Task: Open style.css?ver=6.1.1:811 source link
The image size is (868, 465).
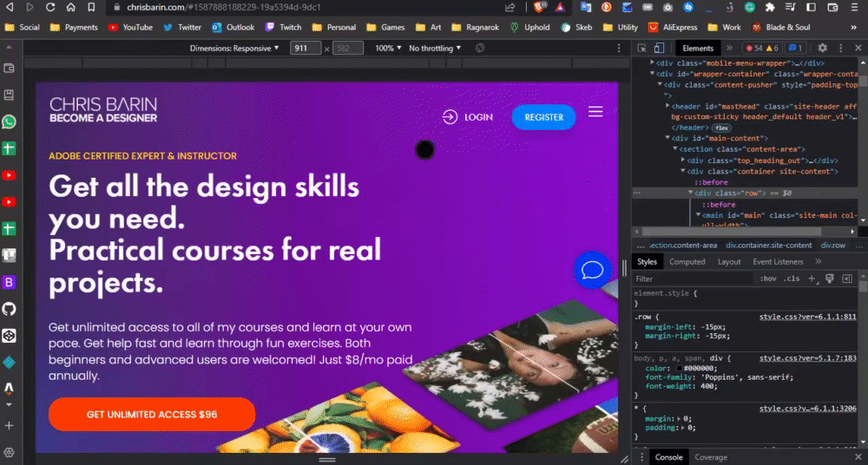Action: [807, 318]
